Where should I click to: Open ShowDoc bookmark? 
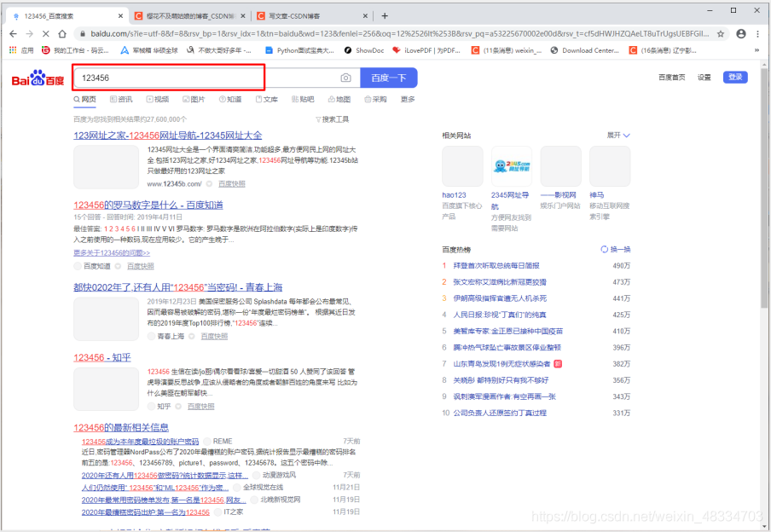(x=364, y=50)
